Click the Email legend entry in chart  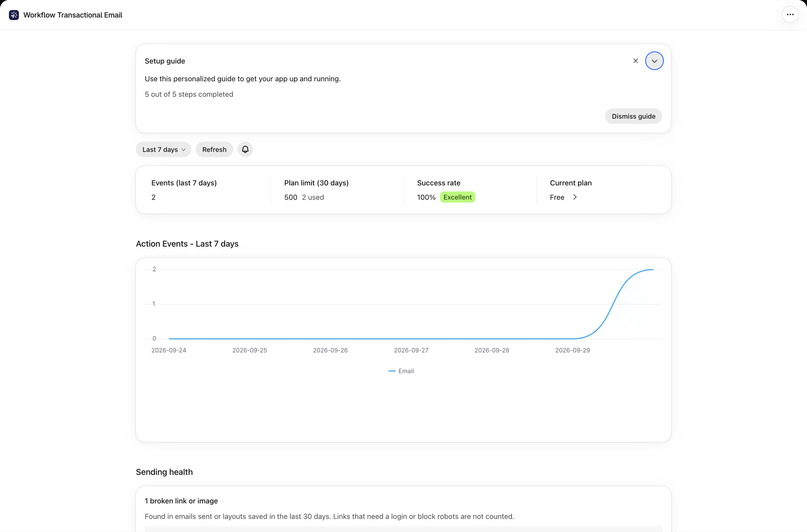pos(401,371)
